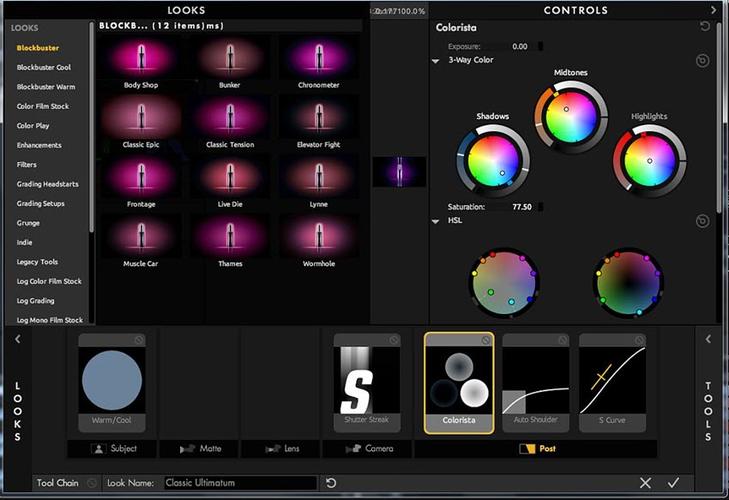Switch to the Lens tab

point(281,449)
